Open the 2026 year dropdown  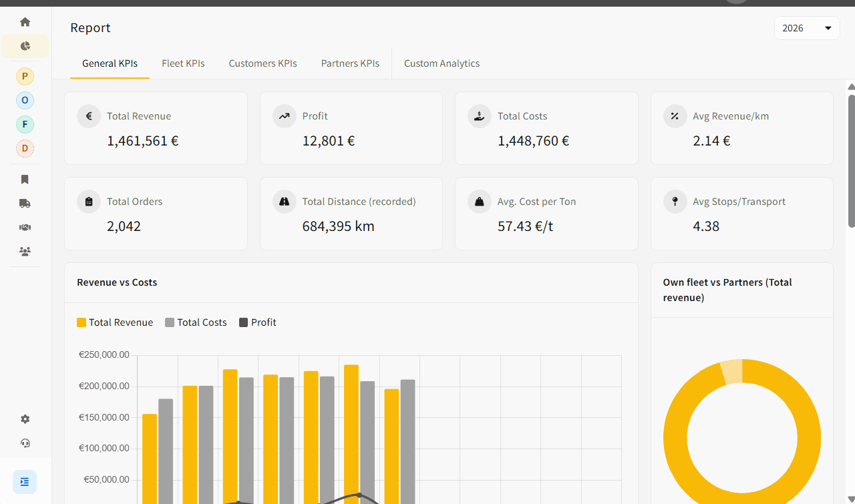[807, 28]
